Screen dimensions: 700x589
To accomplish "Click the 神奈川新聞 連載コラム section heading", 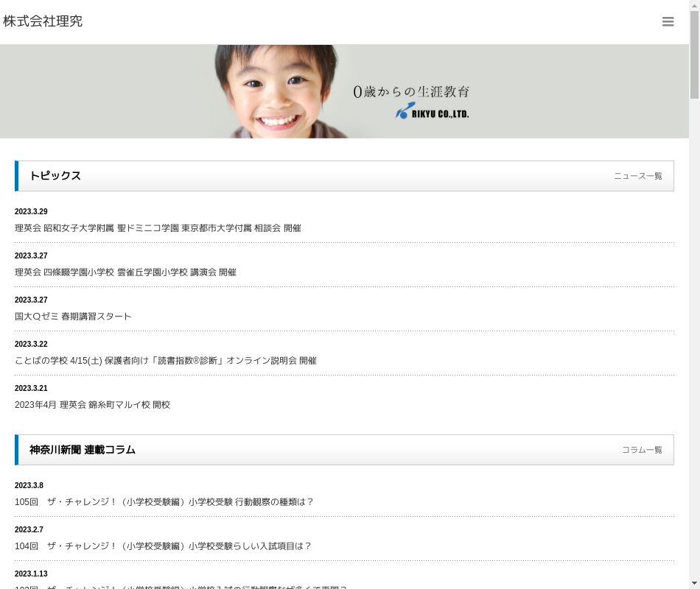I will [83, 450].
